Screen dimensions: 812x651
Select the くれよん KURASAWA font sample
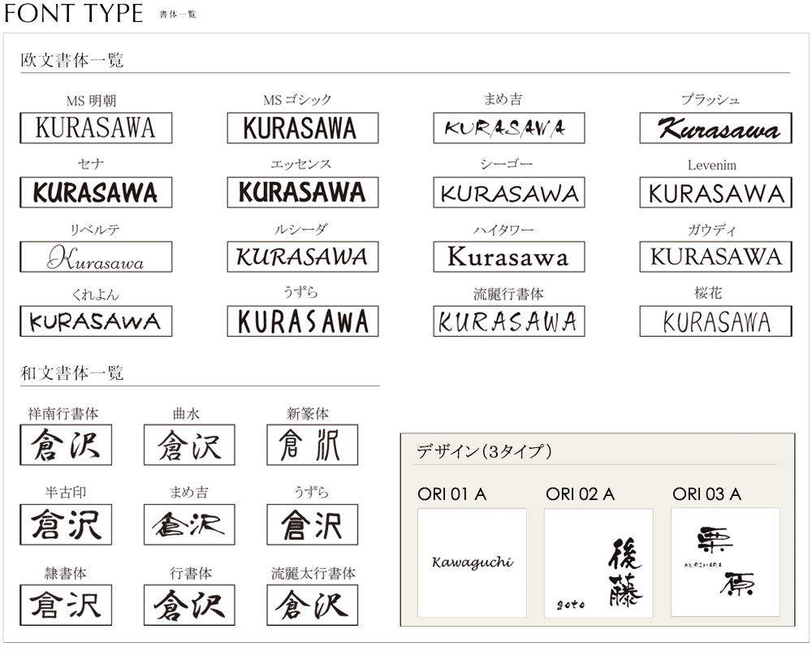point(96,321)
